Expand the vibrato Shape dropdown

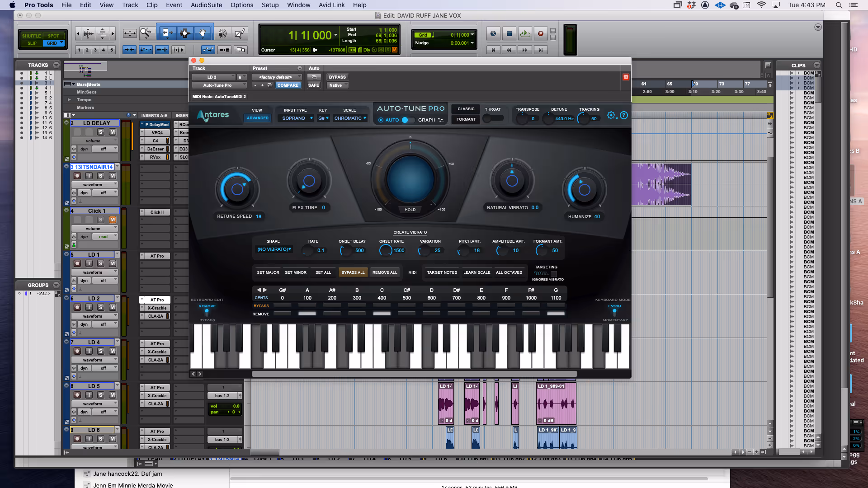(x=274, y=249)
